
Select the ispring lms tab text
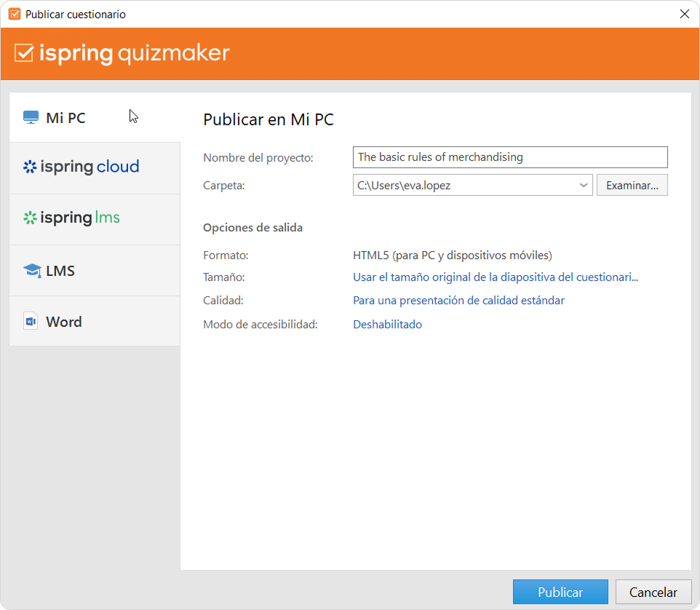coord(80,218)
